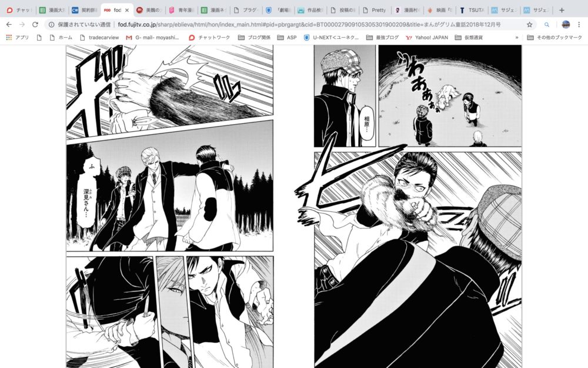Switch to the 美醜の tab
Screen dimensions: 588x368
(149, 10)
